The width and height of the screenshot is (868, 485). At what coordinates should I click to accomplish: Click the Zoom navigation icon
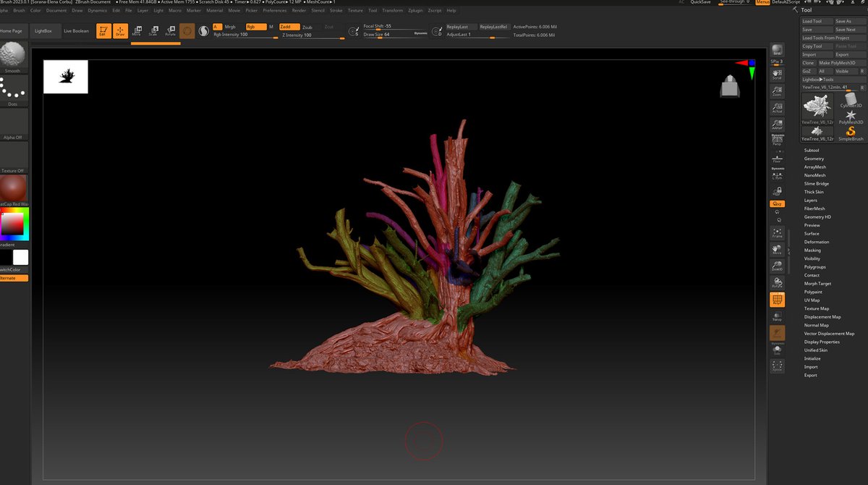(x=777, y=90)
